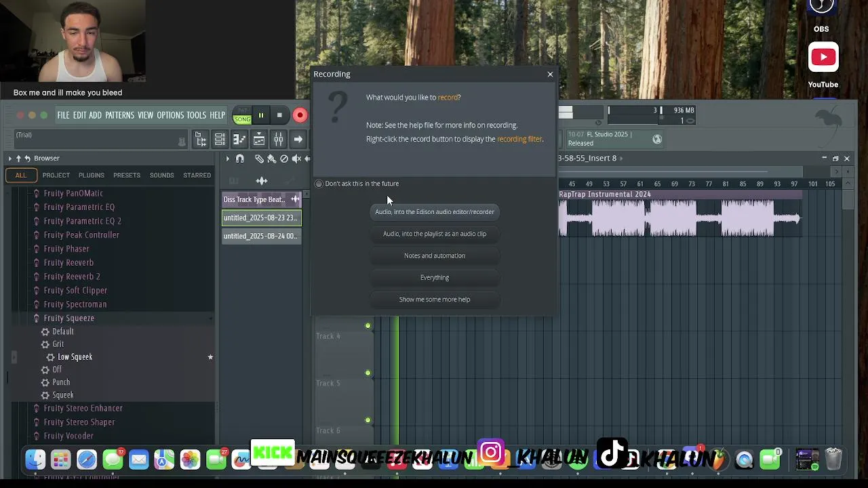Enable "Don't ask this in the future"
The width and height of the screenshot is (868, 488).
(319, 184)
